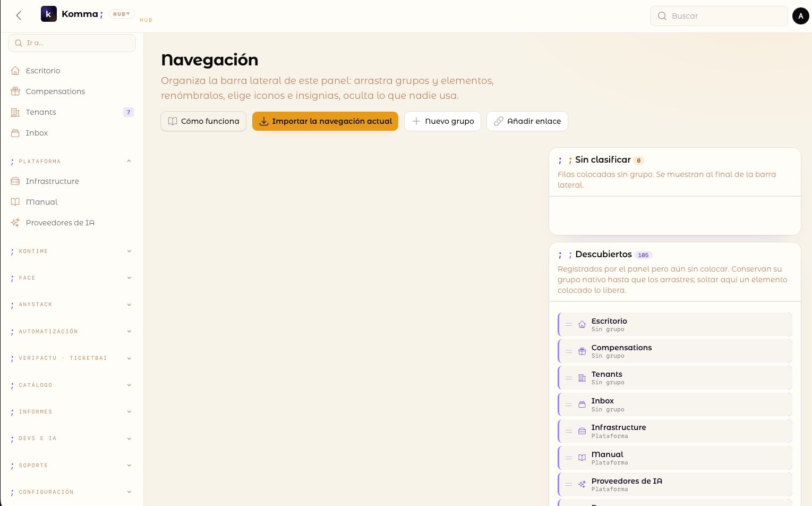The height and width of the screenshot is (506, 812).
Task: Go to Tenants in the sidebar
Action: pos(72,112)
